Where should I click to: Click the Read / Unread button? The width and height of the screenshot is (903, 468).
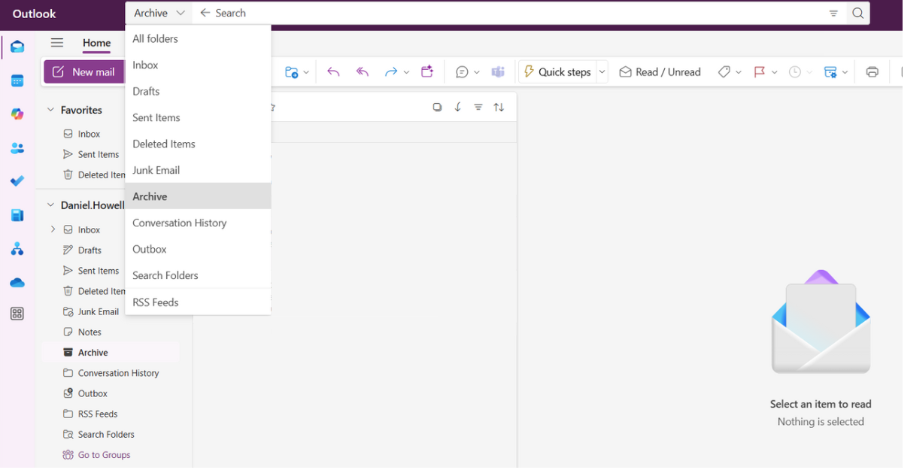(660, 72)
